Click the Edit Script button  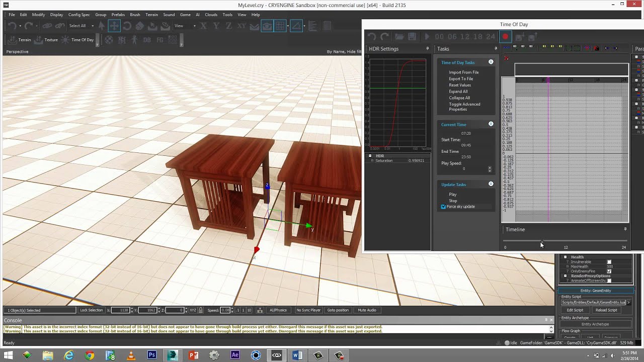[x=575, y=310]
